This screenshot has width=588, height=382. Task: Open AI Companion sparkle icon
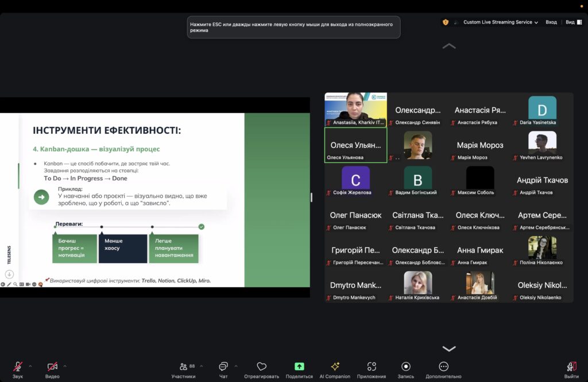[x=335, y=366]
